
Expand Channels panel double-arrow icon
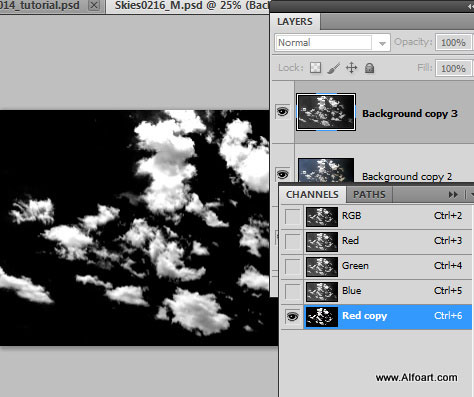[453, 195]
